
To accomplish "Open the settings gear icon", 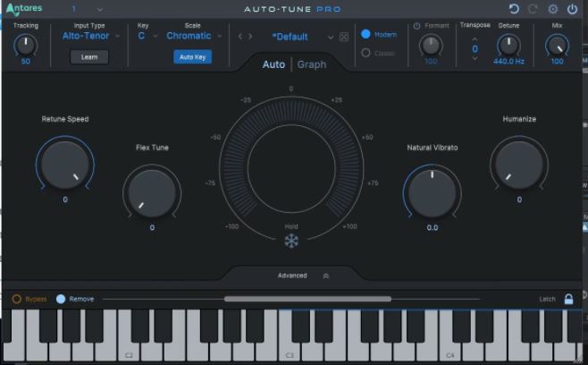I will [553, 9].
